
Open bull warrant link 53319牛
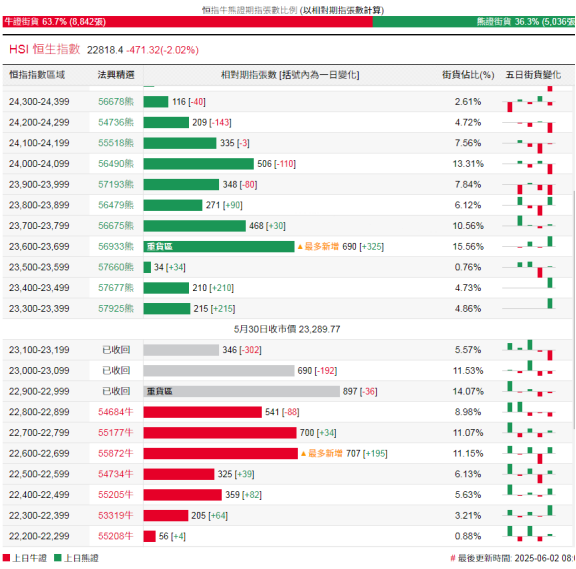pos(115,515)
